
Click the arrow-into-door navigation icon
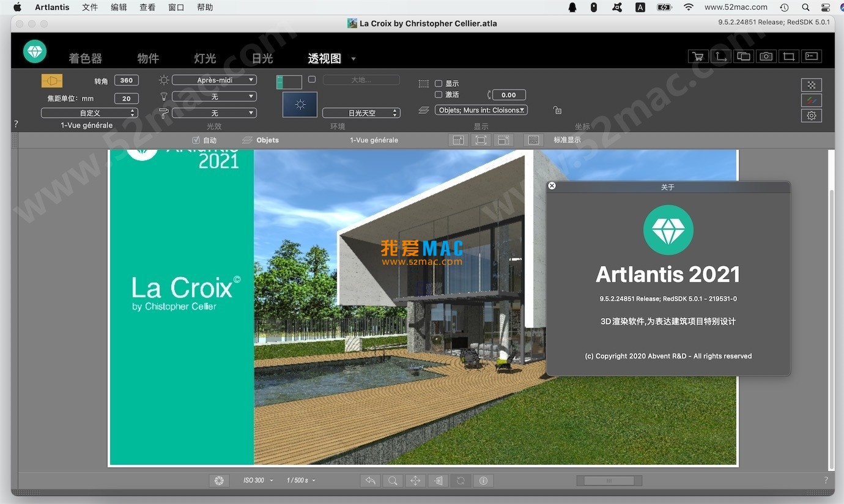438,481
